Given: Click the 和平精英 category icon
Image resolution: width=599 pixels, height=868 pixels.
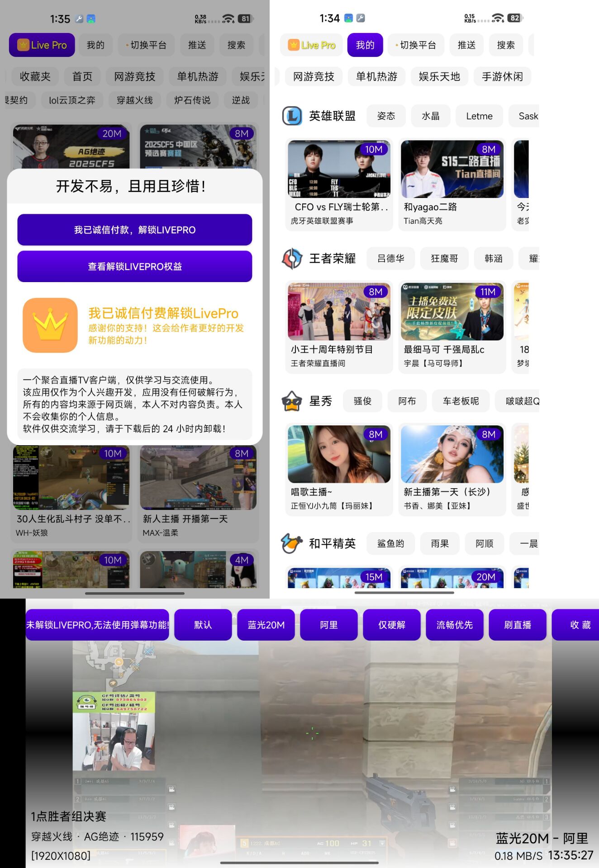Looking at the screenshot, I should (292, 543).
